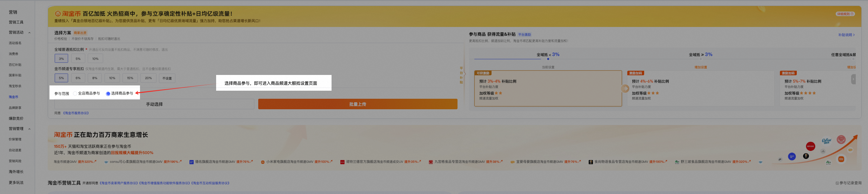Open 价保管理 in the sidebar
This screenshot has height=194, width=868.
pyautogui.click(x=15, y=139)
